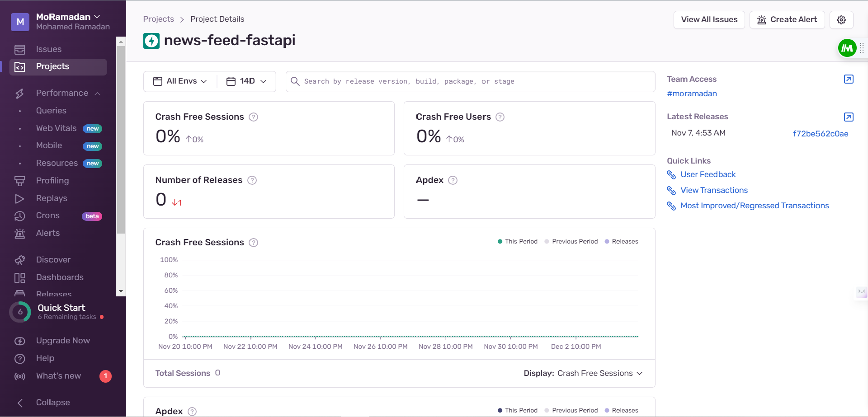The image size is (868, 417).
Task: Click the news-feed-fastapi platform icon
Action: (x=151, y=41)
